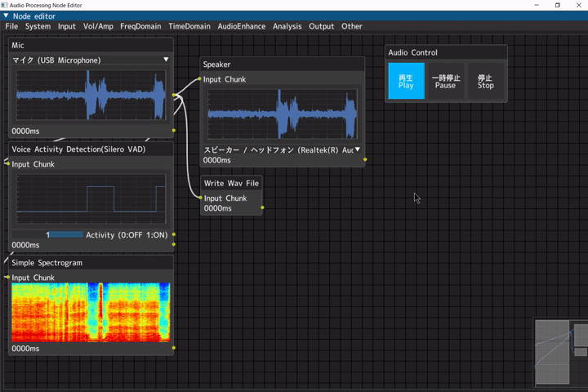Click the VAD Input Chunk input pin

[x=8, y=163]
